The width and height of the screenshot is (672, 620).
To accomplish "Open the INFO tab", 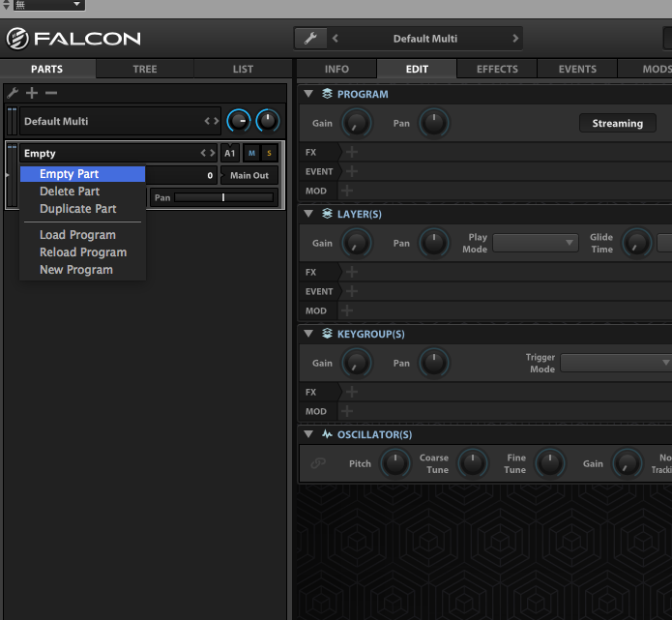I will tap(336, 69).
